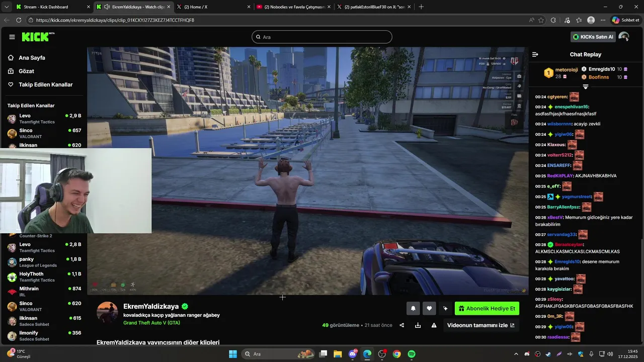
Task: Click username raadiessa in chat
Action: [558, 337]
